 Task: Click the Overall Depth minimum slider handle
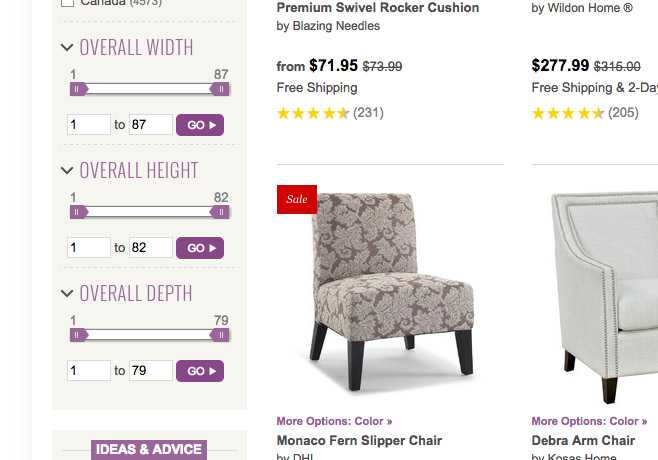(78, 335)
